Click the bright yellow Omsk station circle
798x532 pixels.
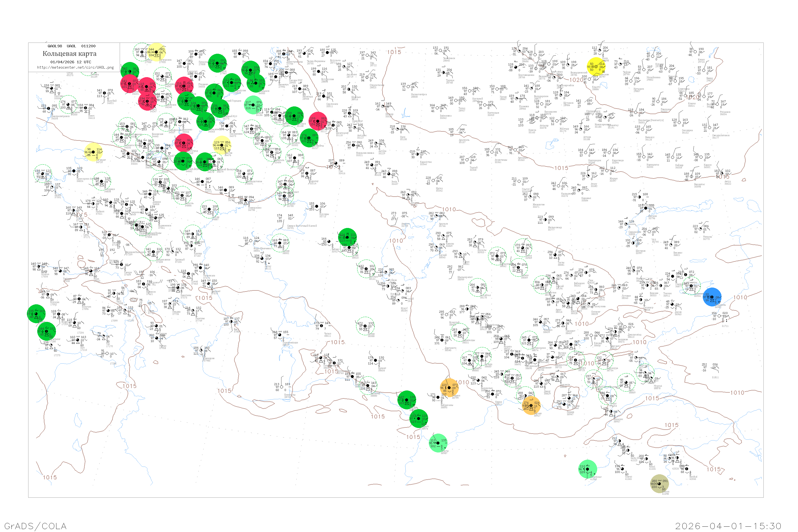(x=596, y=66)
